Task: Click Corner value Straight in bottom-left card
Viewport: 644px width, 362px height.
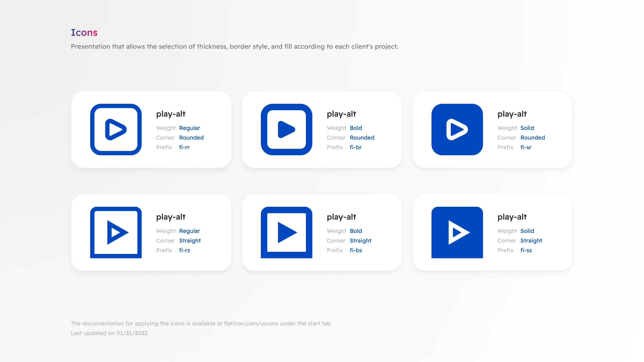Action: (x=190, y=241)
